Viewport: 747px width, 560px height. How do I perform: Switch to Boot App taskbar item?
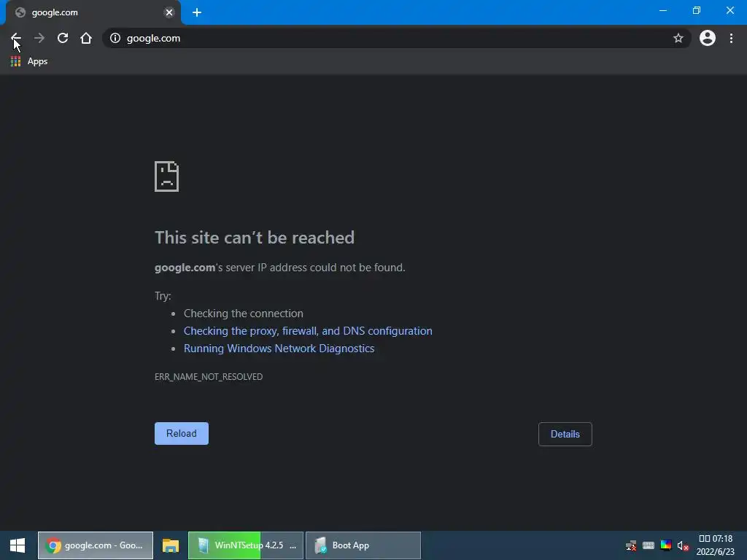coord(363,545)
